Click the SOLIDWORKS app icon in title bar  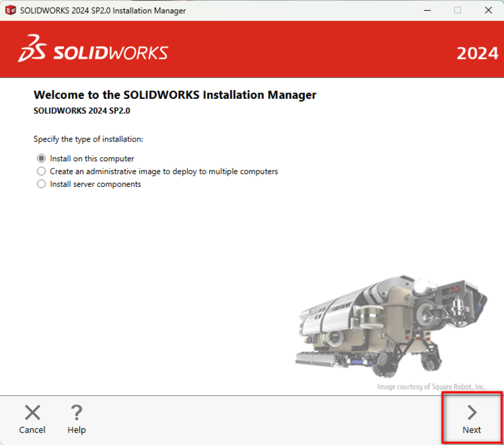tap(11, 10)
